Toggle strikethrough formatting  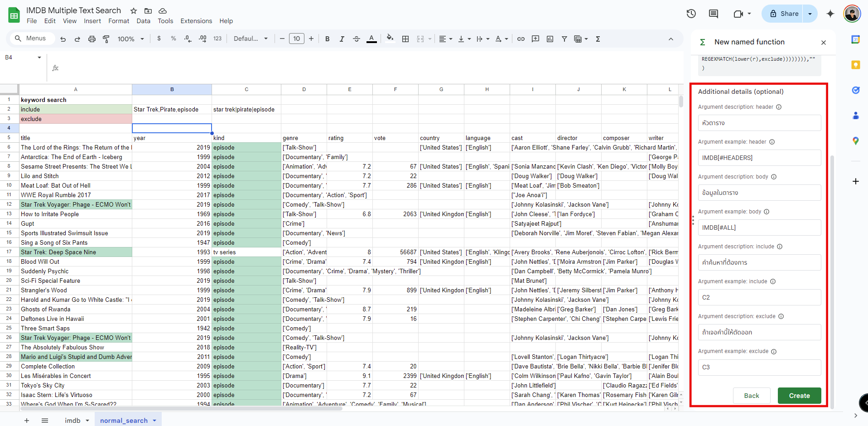pos(357,39)
